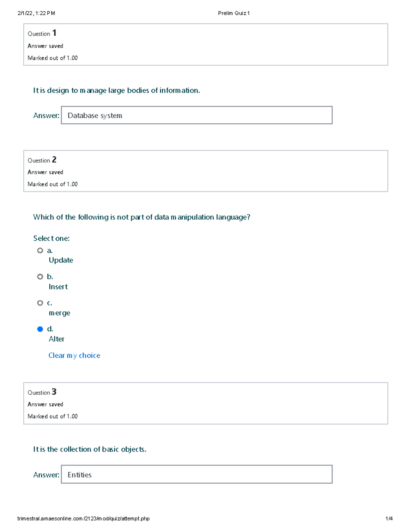Click the data manipulation language question text

click(142, 217)
